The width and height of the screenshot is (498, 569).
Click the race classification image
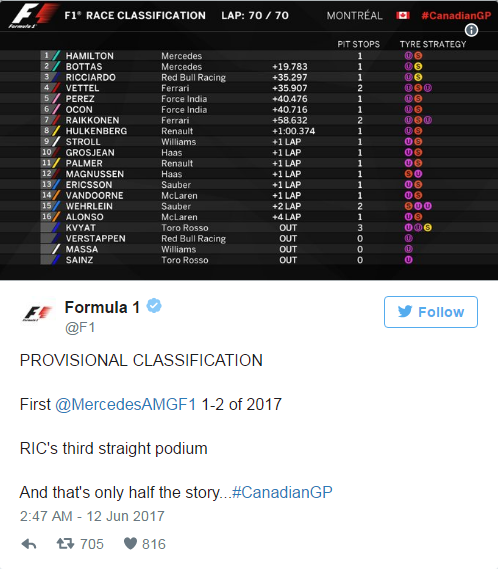point(249,140)
